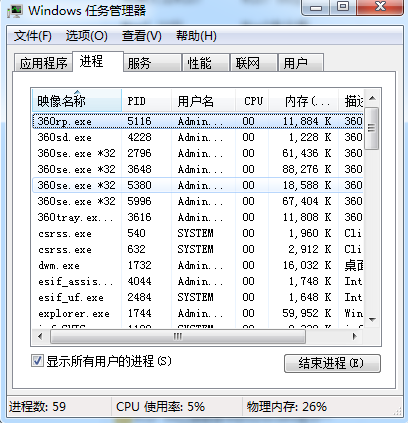The height and width of the screenshot is (423, 408).
Task: Click vertical scrollbar up arrow
Action: [x=372, y=98]
